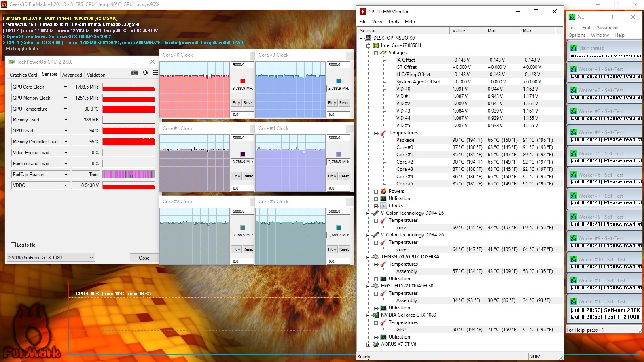Image resolution: width=644 pixels, height=362 pixels.
Task: Click the 5000.0 maximum field for Core #0 Clock
Action: click(x=243, y=65)
